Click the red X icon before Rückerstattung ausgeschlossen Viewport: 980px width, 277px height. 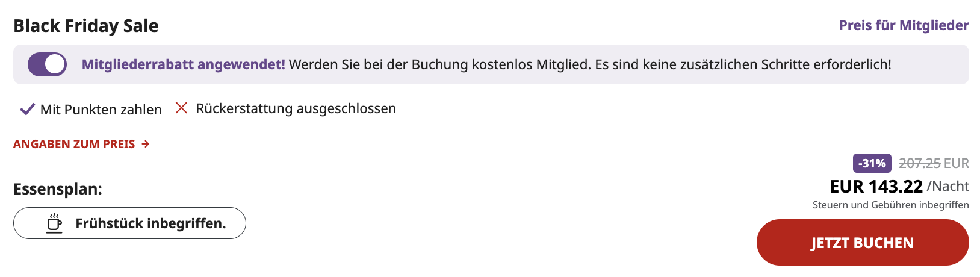click(x=181, y=108)
